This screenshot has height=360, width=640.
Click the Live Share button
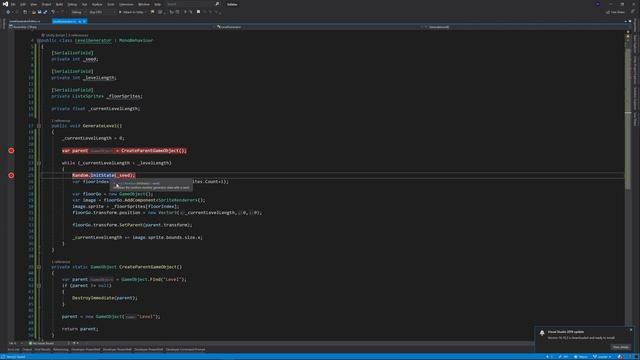point(615,12)
